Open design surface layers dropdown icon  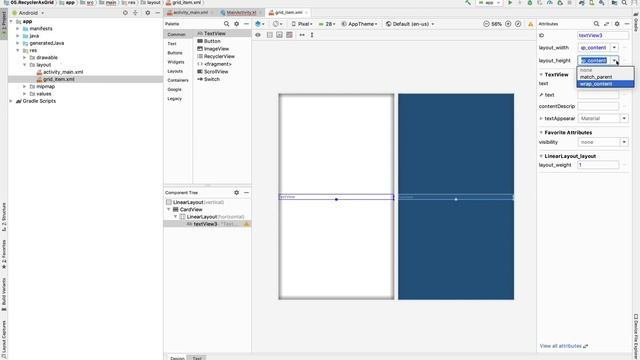(259, 24)
